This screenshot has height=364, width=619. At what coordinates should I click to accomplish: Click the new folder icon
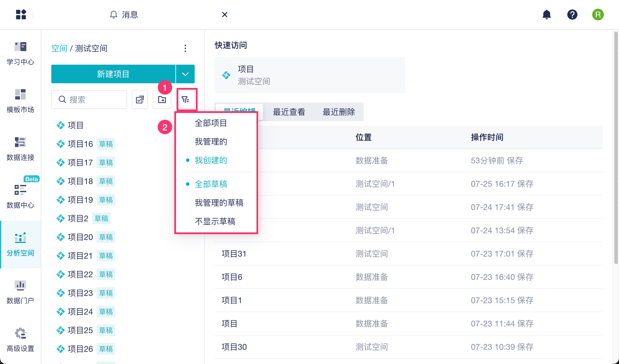click(x=162, y=100)
